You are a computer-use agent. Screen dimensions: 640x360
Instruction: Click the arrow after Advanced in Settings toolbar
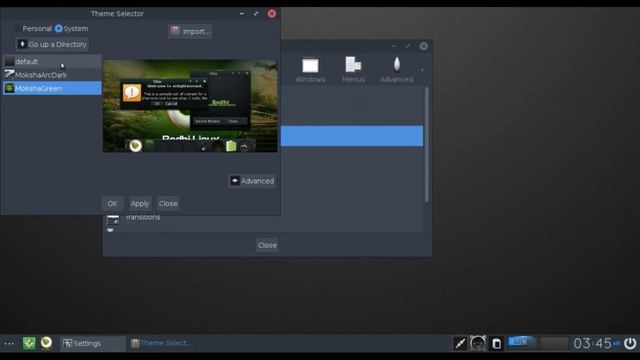point(422,70)
